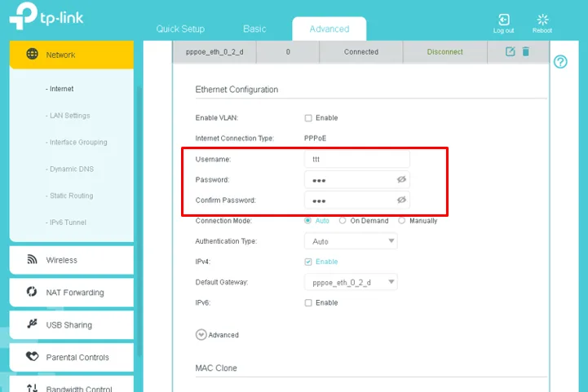Show the Password field characters
This screenshot has width=588, height=392.
coord(401,179)
